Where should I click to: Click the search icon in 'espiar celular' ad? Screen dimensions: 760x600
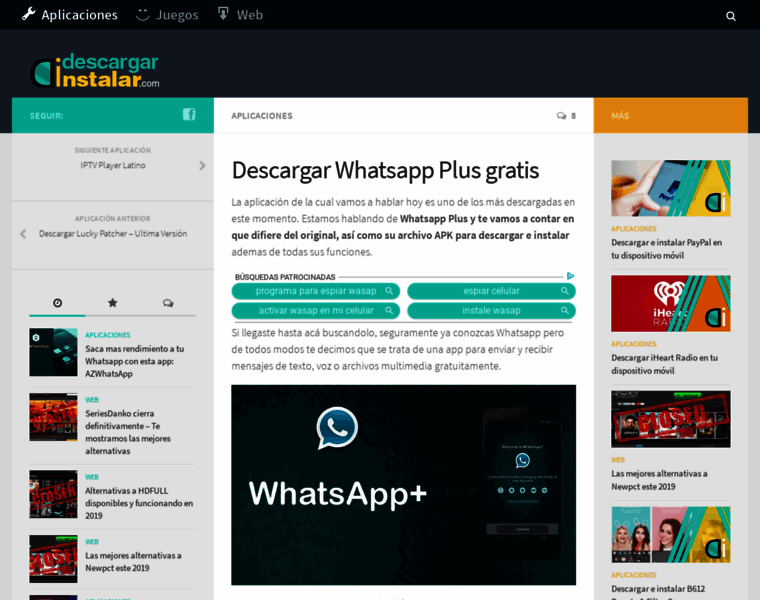[x=565, y=291]
